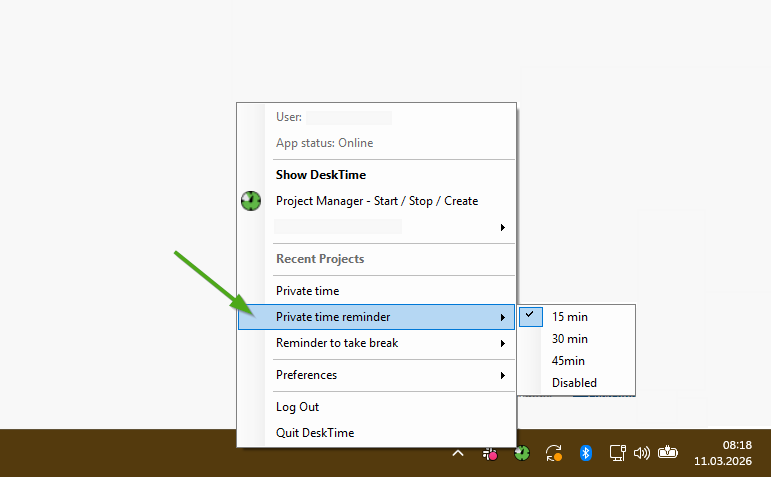This screenshot has height=477, width=771.
Task: Select Disabled for private time reminder
Action: click(x=574, y=383)
